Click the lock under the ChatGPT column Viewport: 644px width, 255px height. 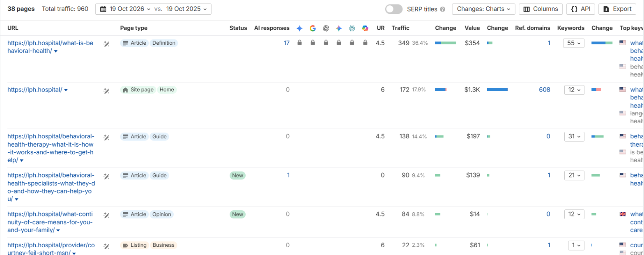(326, 42)
